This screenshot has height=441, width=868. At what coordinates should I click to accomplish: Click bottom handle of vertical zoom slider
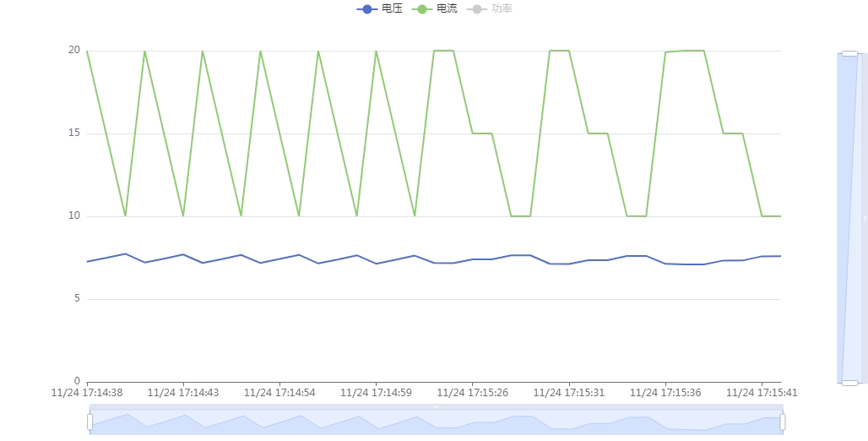coord(849,383)
